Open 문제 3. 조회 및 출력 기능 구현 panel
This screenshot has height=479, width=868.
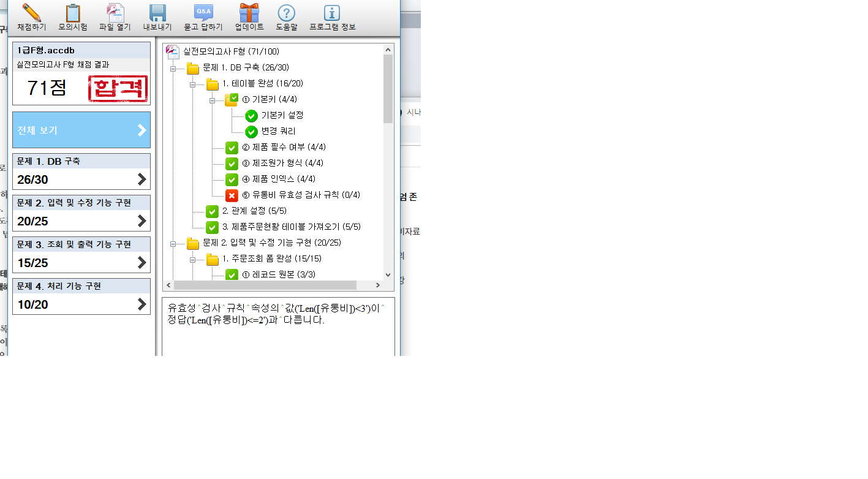point(81,255)
